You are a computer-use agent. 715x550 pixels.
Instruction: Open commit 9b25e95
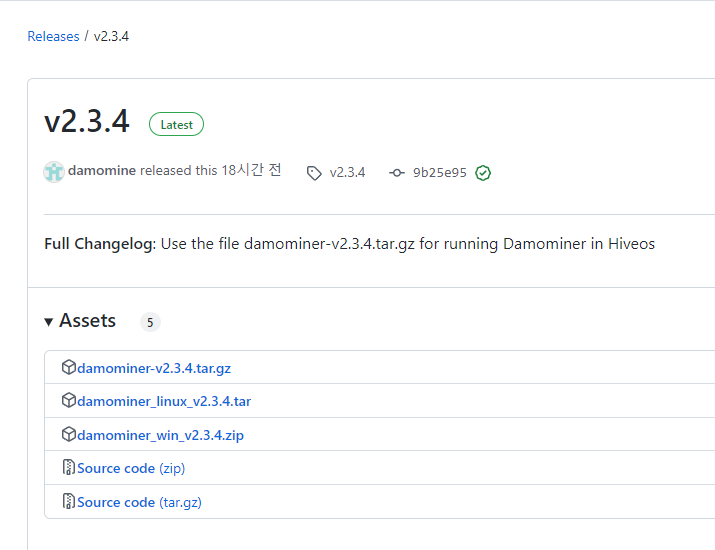[440, 172]
